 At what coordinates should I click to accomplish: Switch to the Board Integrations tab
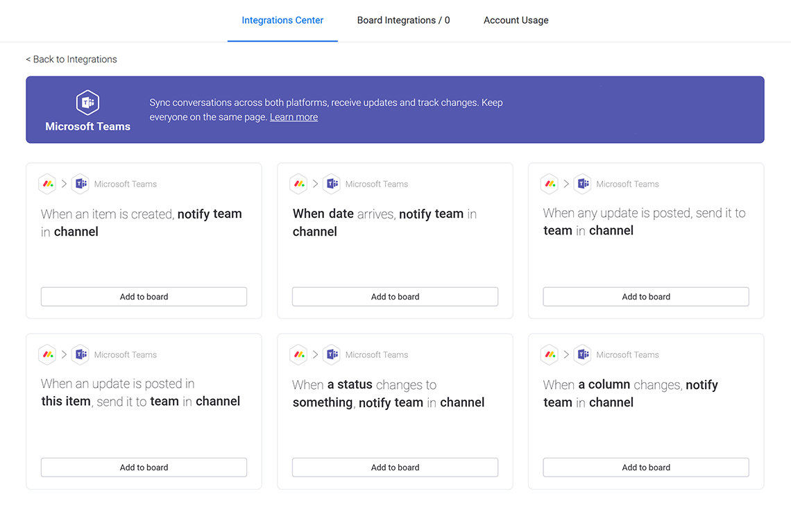point(403,20)
